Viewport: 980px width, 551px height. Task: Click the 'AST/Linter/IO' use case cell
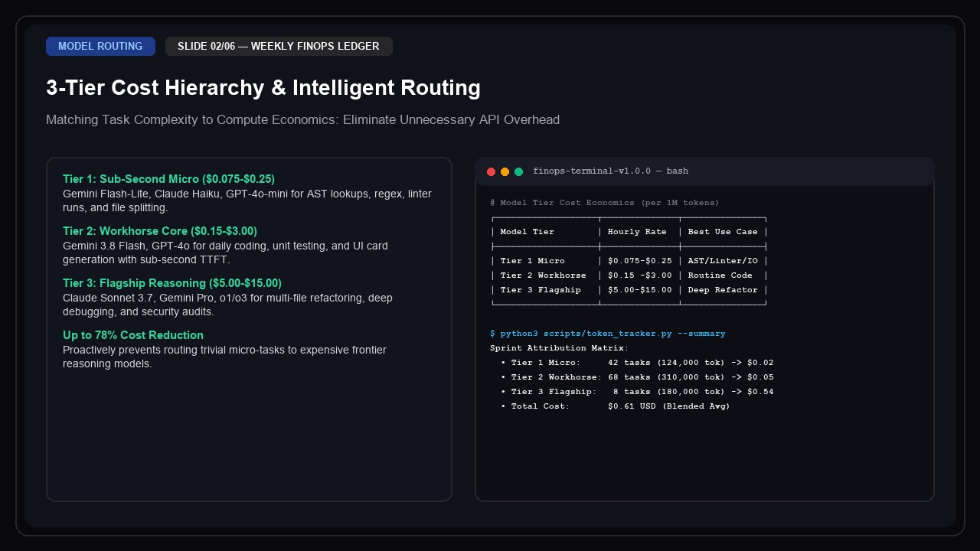pos(723,261)
